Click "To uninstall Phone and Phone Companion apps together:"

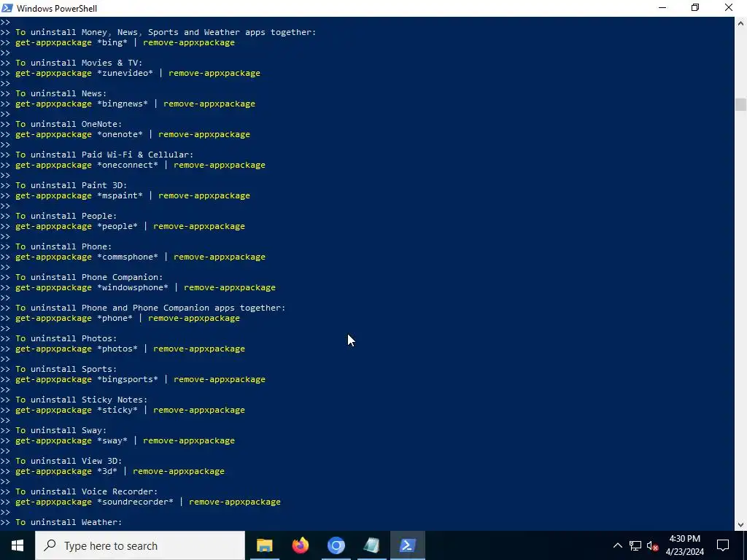(150, 308)
